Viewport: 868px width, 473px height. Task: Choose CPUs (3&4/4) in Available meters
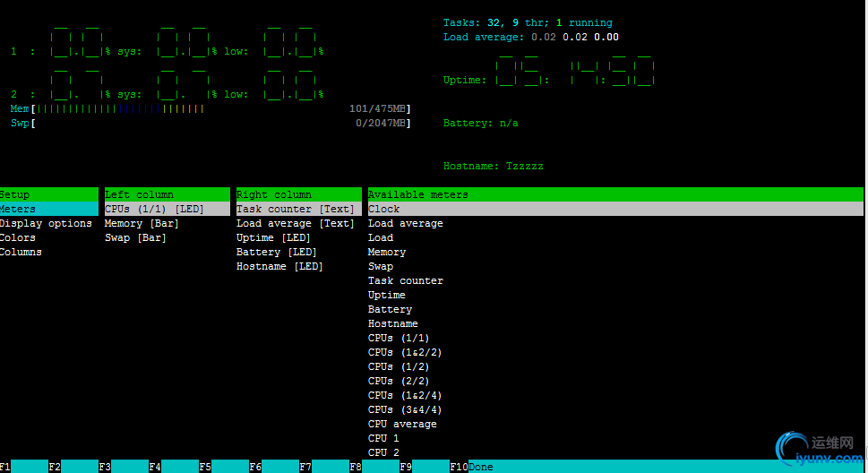click(x=405, y=410)
